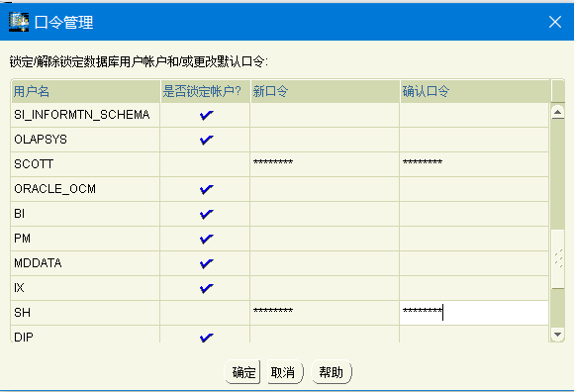
Task: Toggle lock checkmark for OLAPSYS
Action: tap(207, 140)
